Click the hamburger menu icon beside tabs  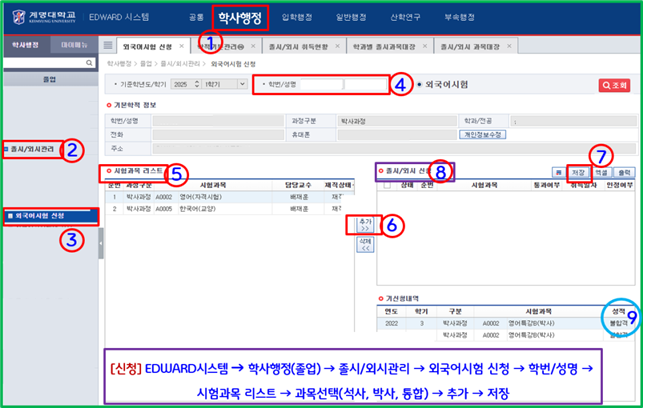click(108, 46)
